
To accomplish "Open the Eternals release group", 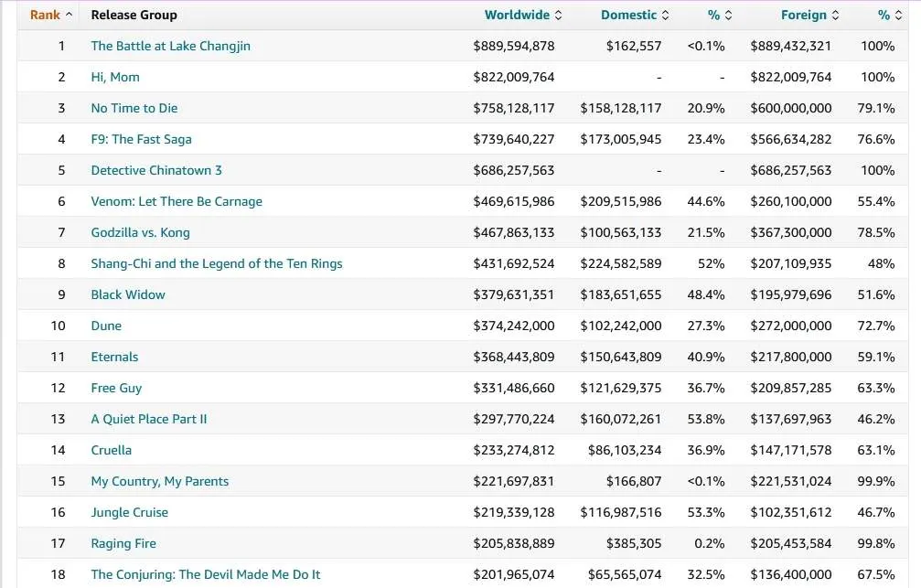I will coord(114,357).
